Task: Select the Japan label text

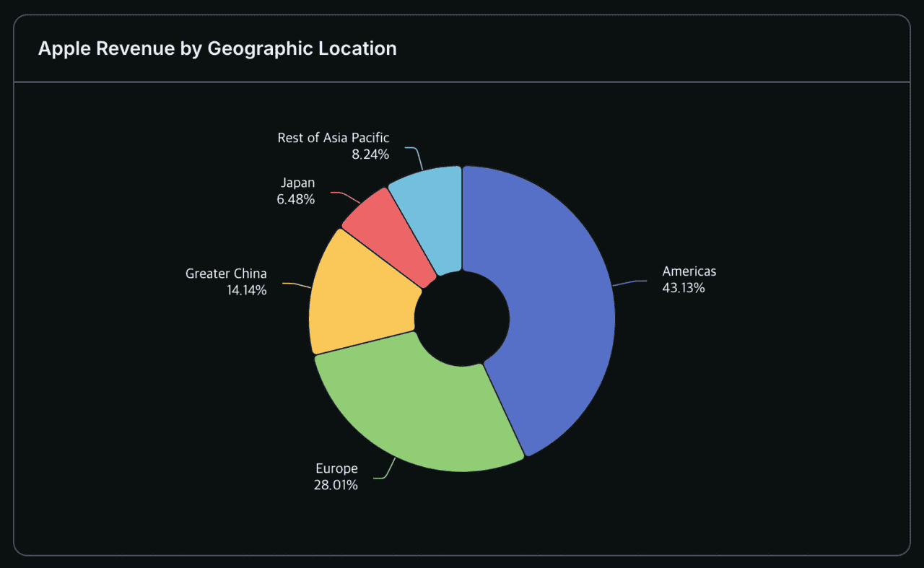Action: point(297,183)
